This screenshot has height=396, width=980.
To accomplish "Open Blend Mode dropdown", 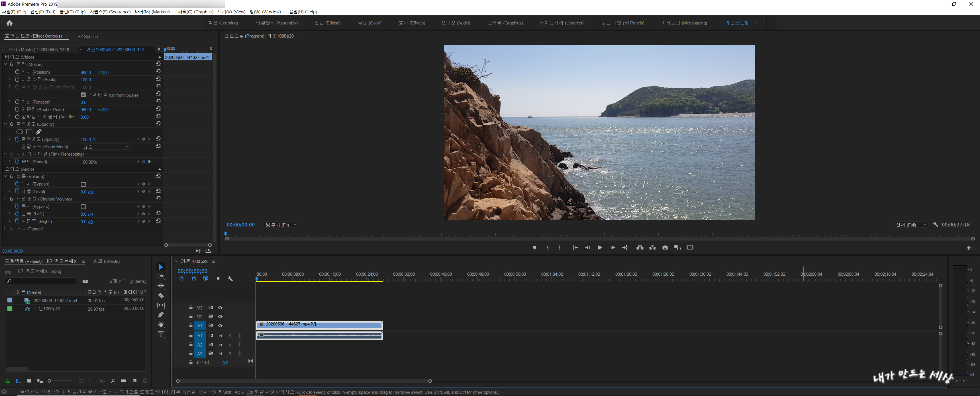I will [x=106, y=147].
